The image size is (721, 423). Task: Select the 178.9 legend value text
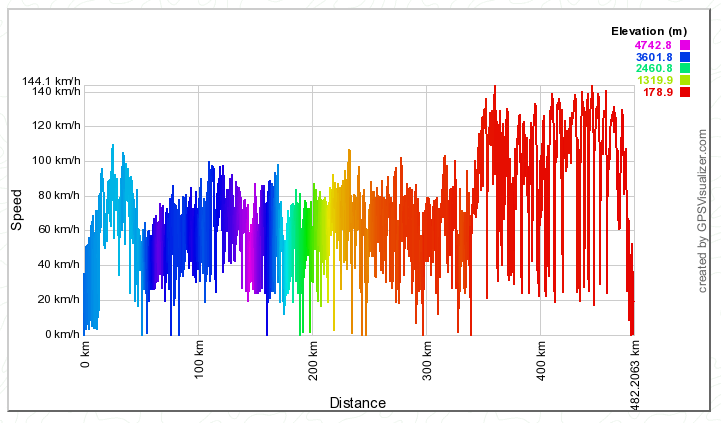[x=656, y=93]
